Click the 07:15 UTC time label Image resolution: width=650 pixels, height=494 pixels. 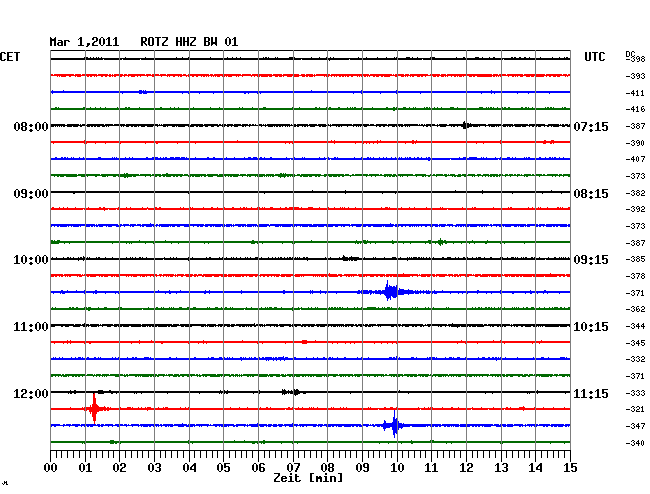(591, 126)
